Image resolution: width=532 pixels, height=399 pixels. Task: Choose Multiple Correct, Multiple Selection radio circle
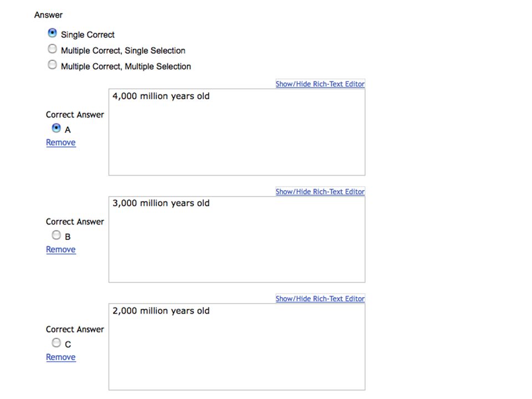coord(52,64)
